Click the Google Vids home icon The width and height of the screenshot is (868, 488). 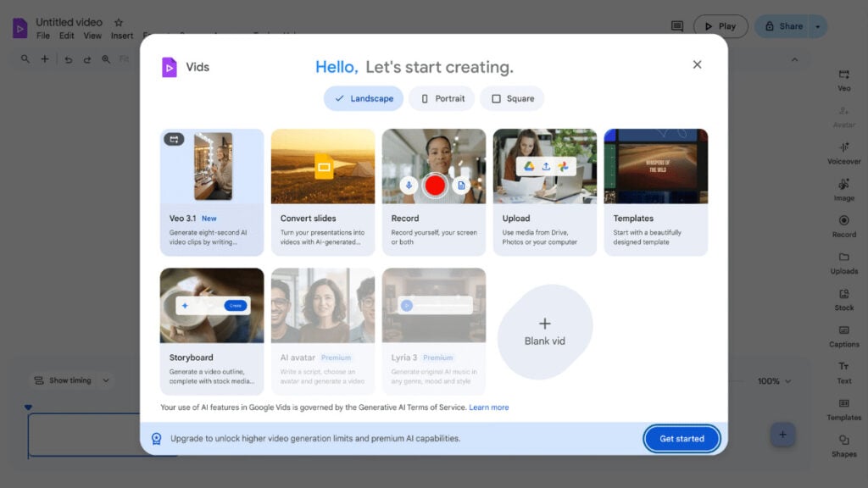click(x=20, y=28)
